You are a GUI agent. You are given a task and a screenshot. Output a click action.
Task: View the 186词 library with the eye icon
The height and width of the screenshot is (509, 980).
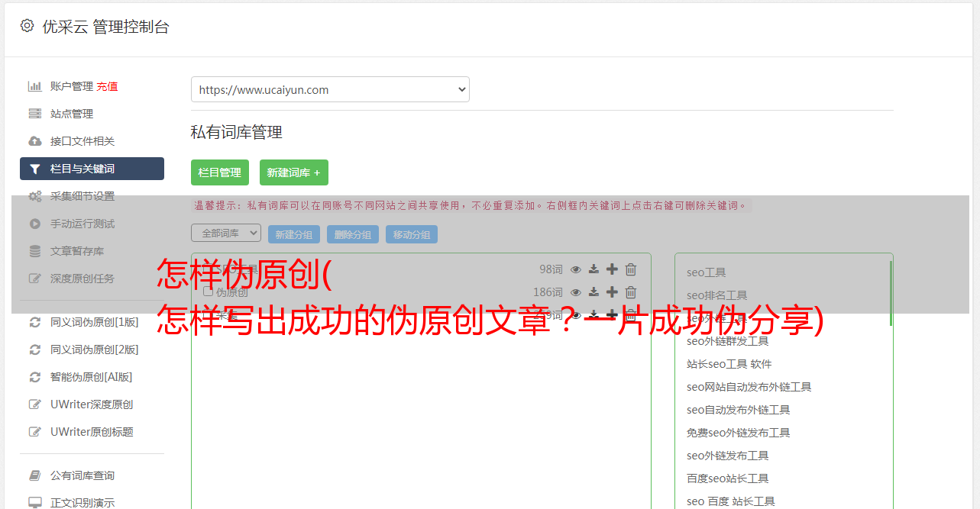click(x=576, y=292)
